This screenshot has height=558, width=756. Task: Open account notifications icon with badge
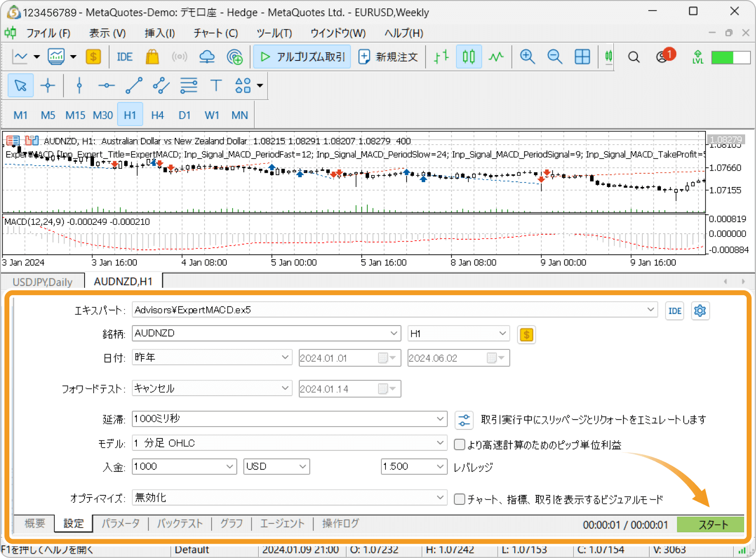click(x=665, y=56)
